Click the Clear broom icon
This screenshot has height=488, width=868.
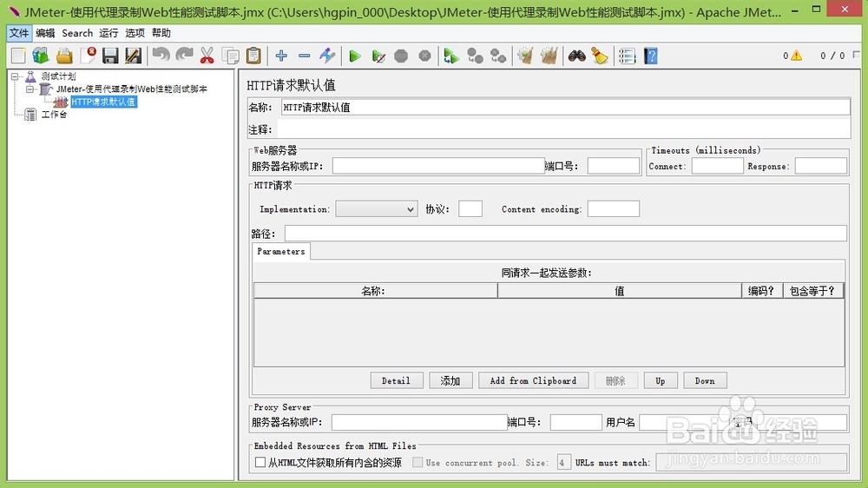click(x=525, y=56)
